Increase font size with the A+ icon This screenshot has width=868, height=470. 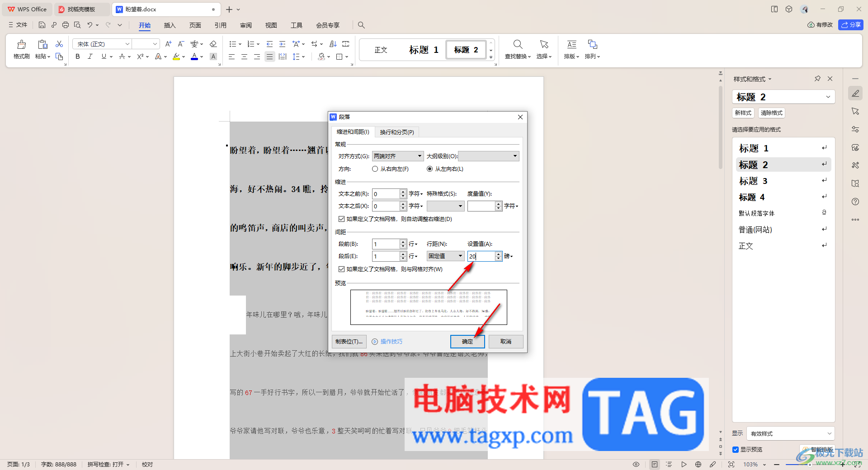(x=168, y=44)
